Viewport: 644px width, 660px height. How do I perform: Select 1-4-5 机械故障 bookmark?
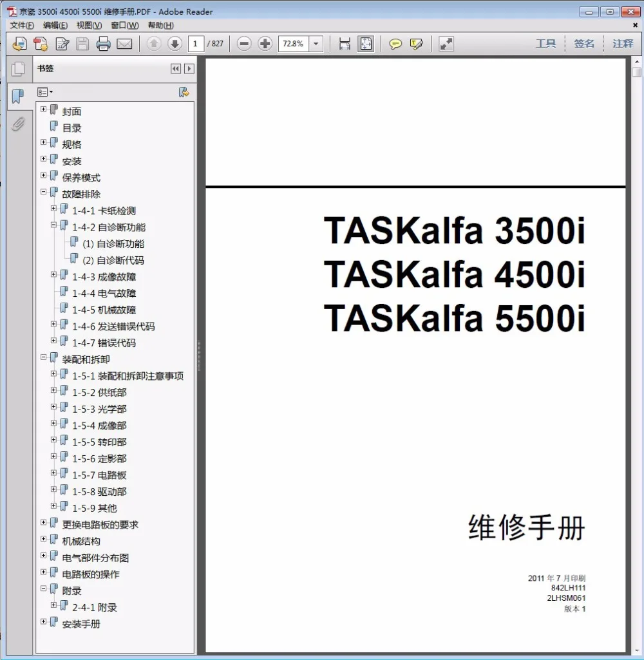point(104,310)
